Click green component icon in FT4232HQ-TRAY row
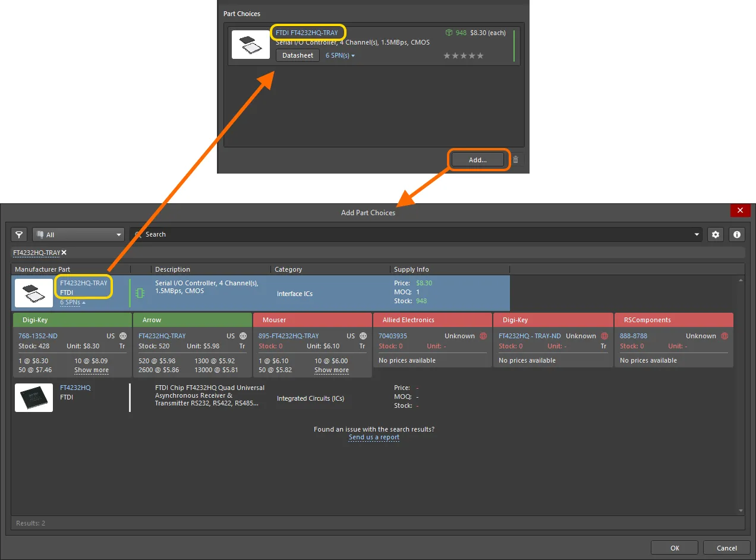 pos(140,292)
